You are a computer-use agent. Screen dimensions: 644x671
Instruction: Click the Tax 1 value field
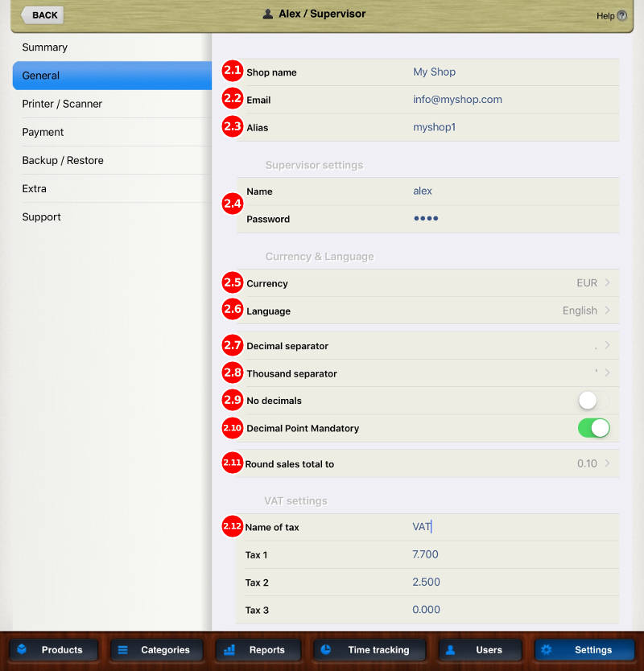pos(426,554)
